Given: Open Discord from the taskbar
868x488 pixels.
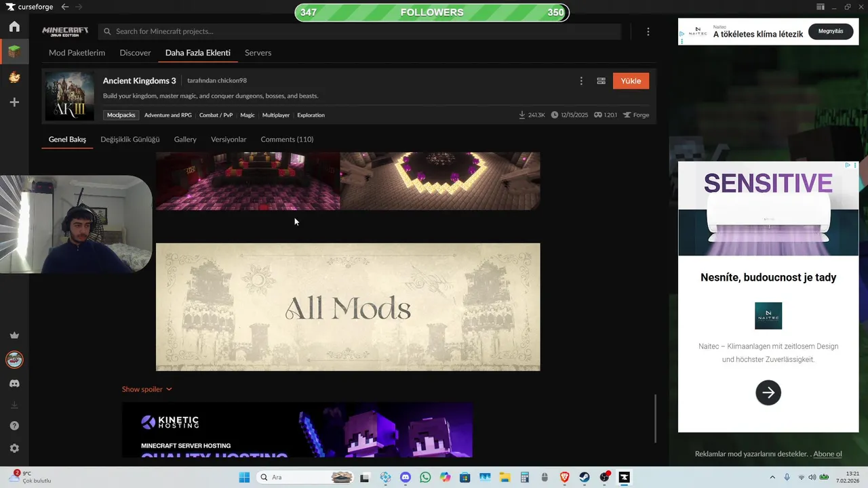Looking at the screenshot, I should (406, 477).
